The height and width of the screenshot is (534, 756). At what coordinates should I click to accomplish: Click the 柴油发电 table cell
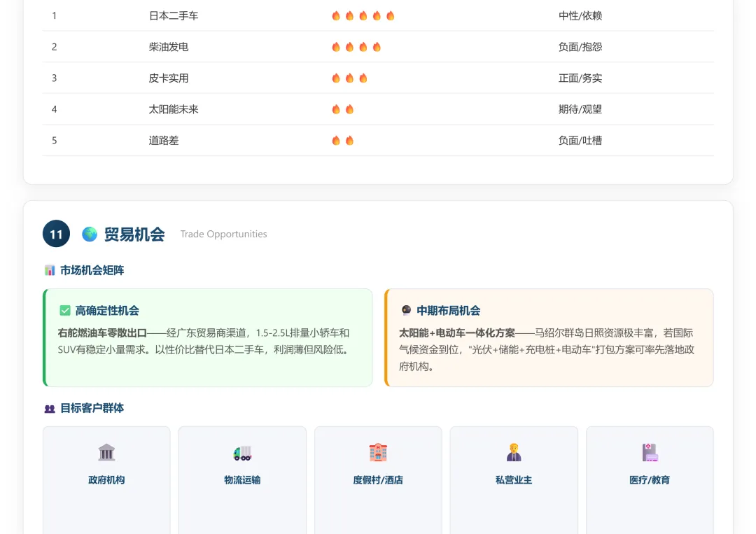[168, 47]
